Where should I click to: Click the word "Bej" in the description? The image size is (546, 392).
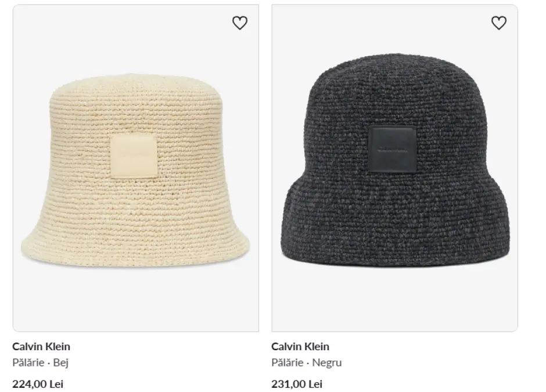(61, 364)
